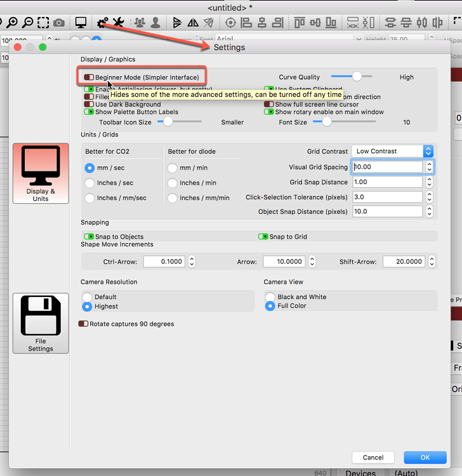Viewport: 462px width, 476px height.
Task: Enable Beginner Mode toggle
Action: click(x=89, y=77)
